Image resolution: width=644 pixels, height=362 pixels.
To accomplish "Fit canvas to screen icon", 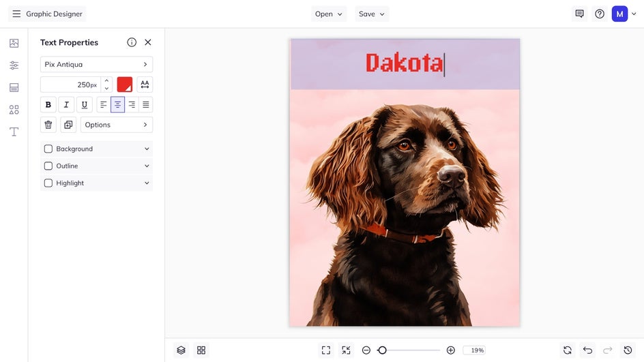I will (326, 350).
